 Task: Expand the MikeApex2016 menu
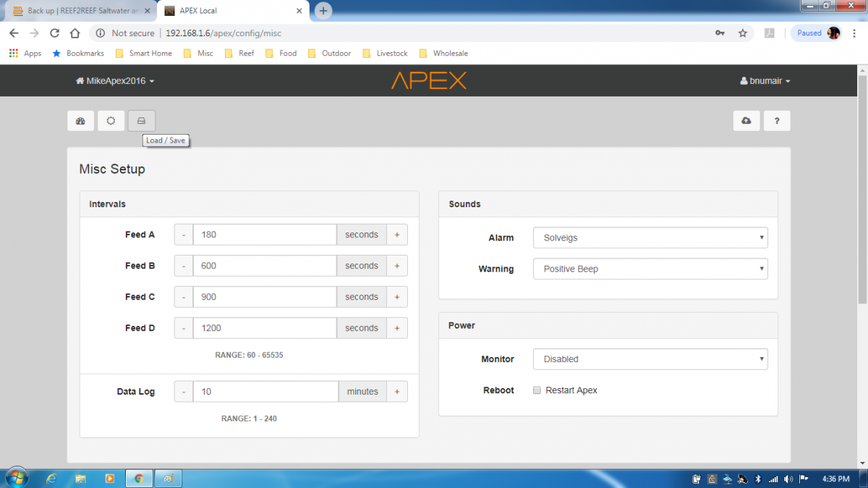115,81
